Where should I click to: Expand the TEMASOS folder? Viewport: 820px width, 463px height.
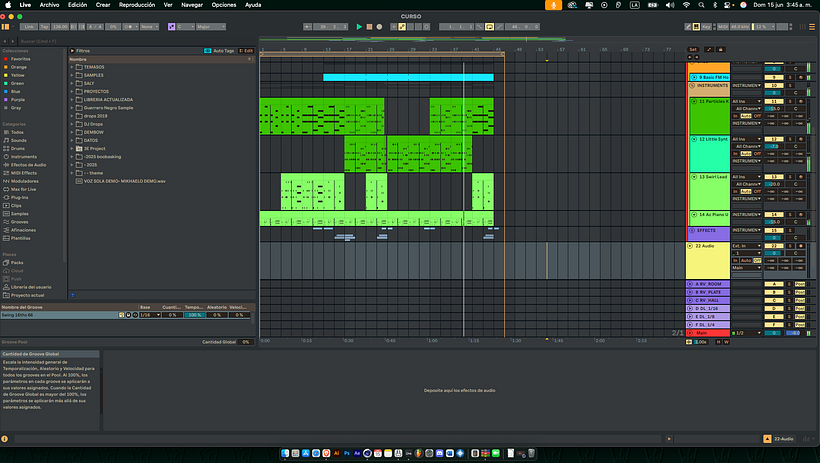pyautogui.click(x=72, y=67)
